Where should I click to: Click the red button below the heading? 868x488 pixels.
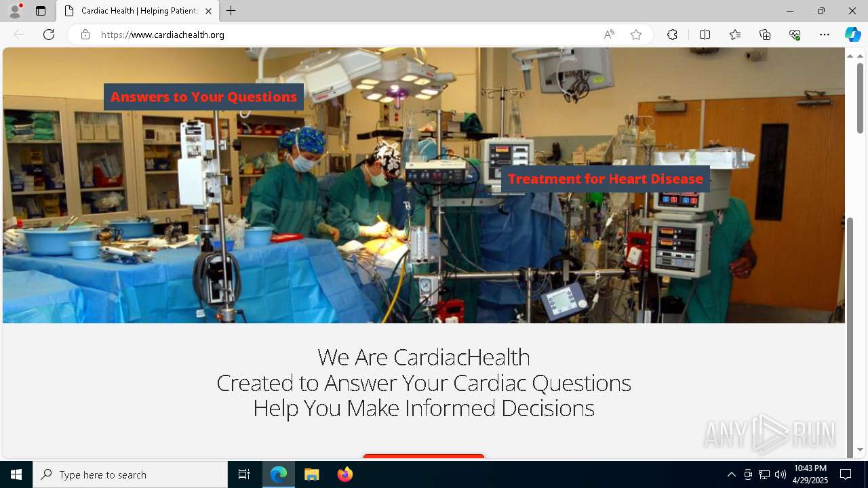[x=424, y=457]
